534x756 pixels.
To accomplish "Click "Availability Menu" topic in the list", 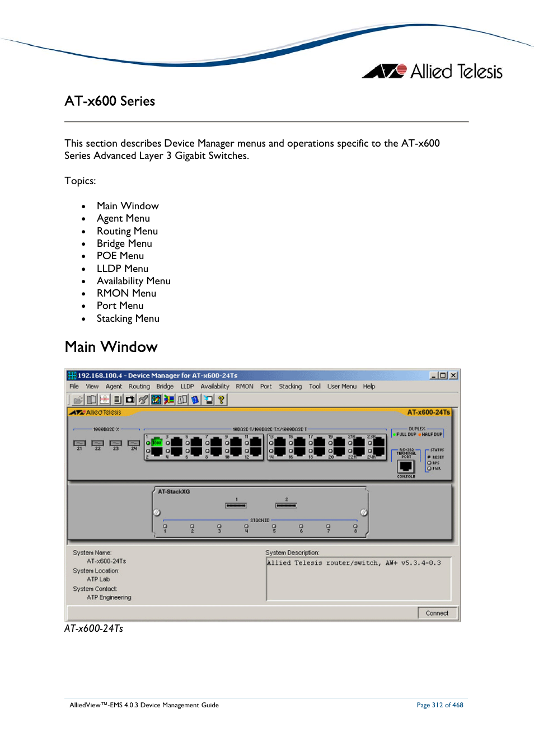I will (134, 281).
